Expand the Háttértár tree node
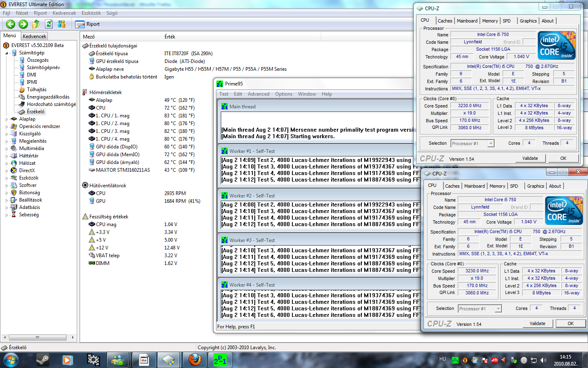 (7, 156)
